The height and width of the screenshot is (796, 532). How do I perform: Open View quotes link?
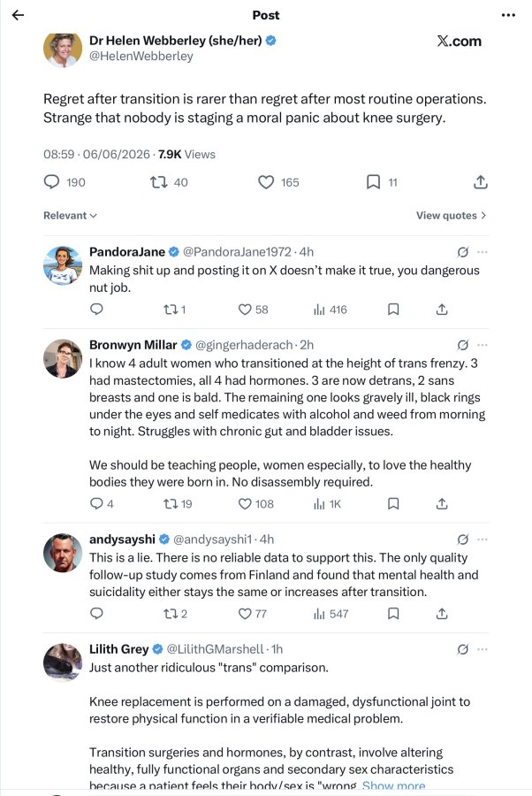coord(452,215)
